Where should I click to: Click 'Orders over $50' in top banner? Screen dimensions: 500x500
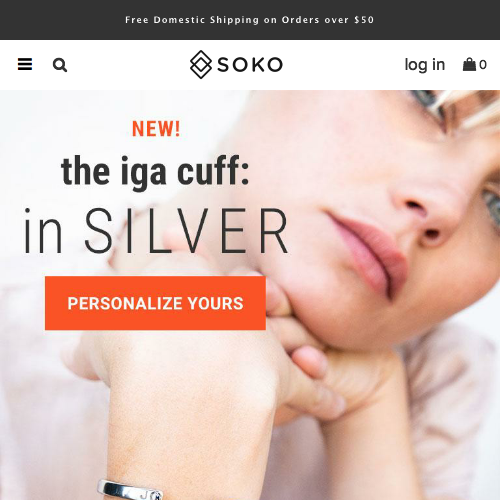[x=328, y=20]
